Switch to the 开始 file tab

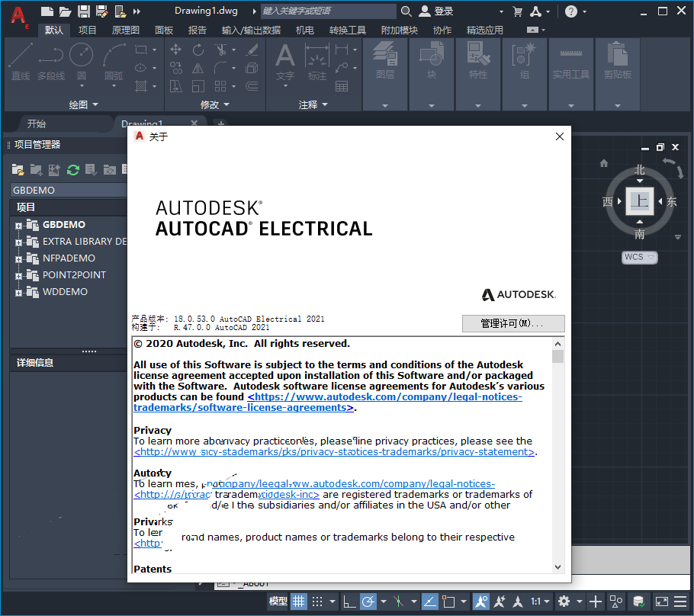coord(37,124)
